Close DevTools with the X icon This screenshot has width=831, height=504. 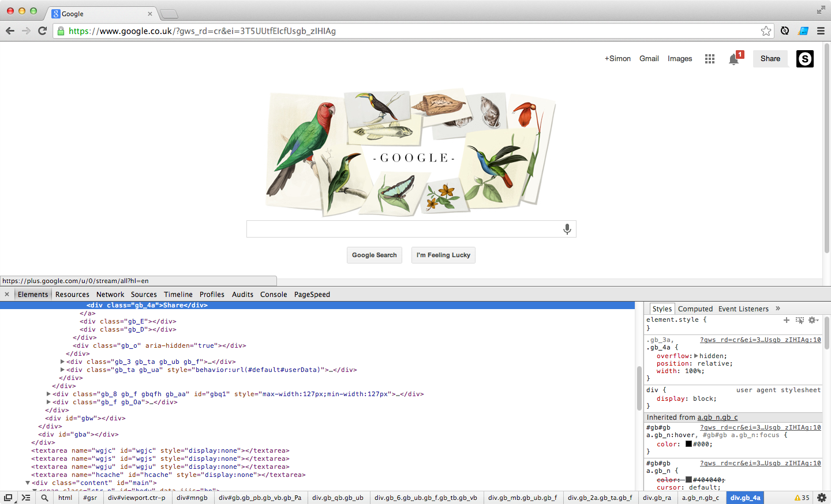(x=7, y=294)
